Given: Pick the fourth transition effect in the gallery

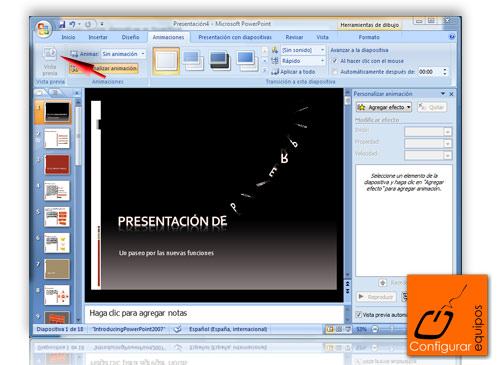Looking at the screenshot, I should (x=247, y=61).
